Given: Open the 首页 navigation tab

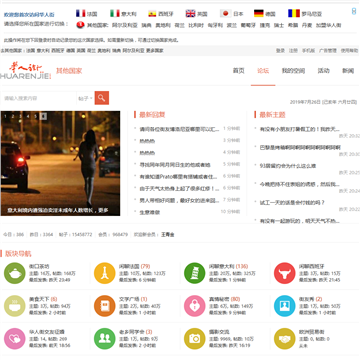Looking at the screenshot, I should [239, 71].
